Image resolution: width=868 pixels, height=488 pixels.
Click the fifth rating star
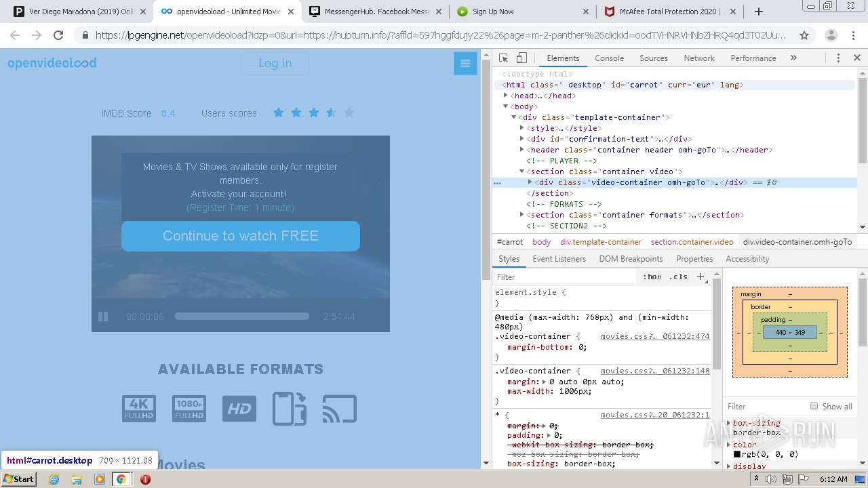[349, 113]
